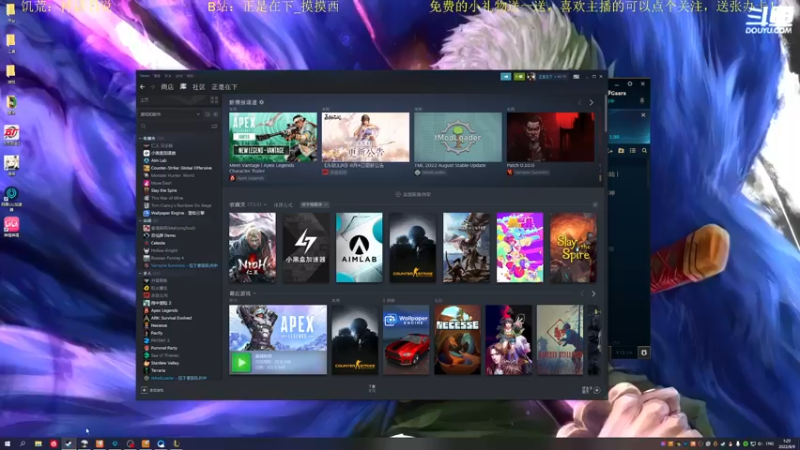Open Meet Vantage Apex Legends news card
This screenshot has height=450, width=800.
[x=273, y=137]
